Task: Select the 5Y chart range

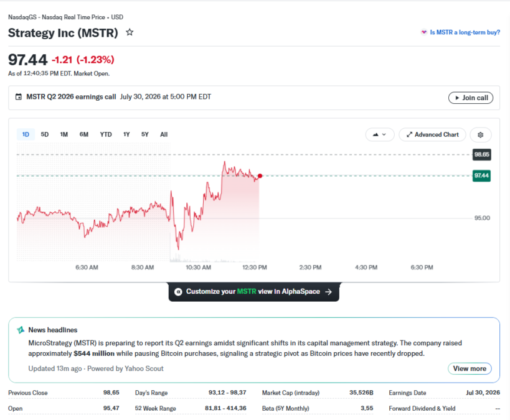Action: point(144,134)
